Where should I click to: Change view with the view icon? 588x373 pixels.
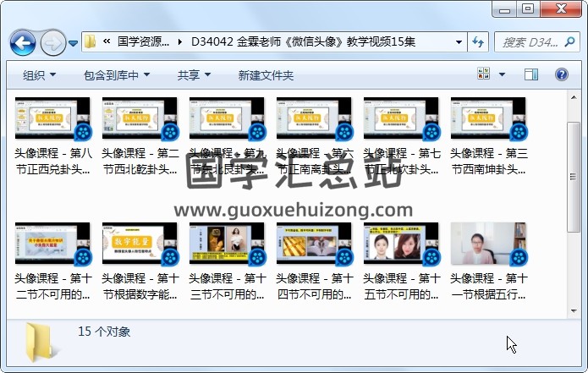(x=483, y=74)
